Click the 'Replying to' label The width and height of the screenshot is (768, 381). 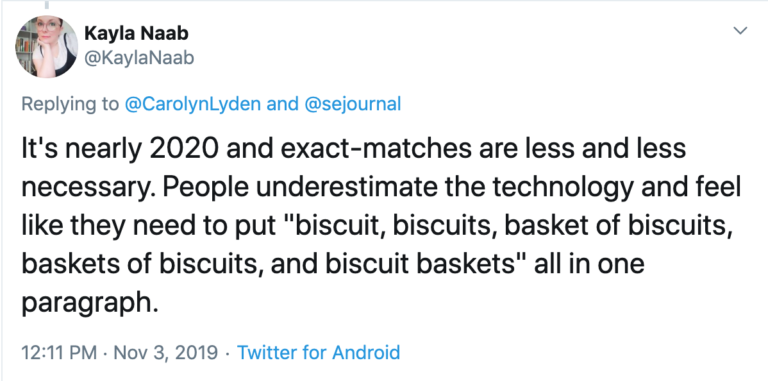70,104
